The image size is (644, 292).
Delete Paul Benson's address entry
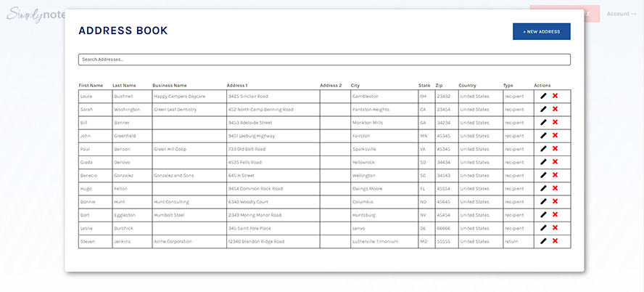[555, 148]
